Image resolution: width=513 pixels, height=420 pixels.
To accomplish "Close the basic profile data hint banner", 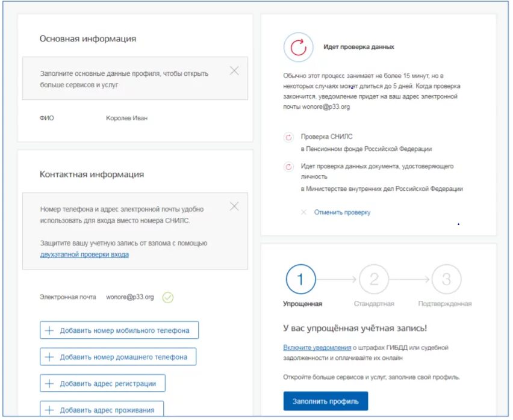I will (x=234, y=70).
